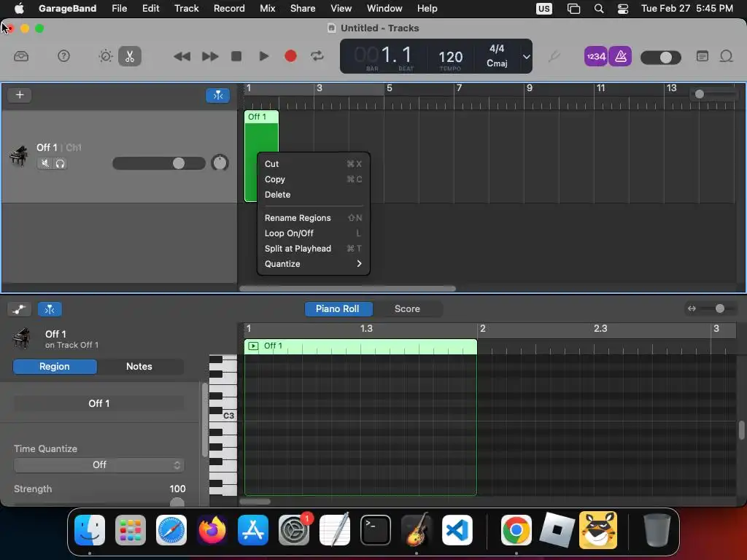Open the Time Quantize dropdown
This screenshot has width=747, height=560.
[x=99, y=464]
